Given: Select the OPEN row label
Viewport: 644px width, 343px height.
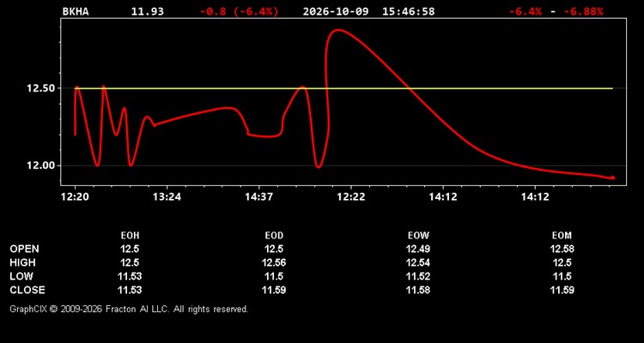Looking at the screenshot, I should click(x=24, y=249).
